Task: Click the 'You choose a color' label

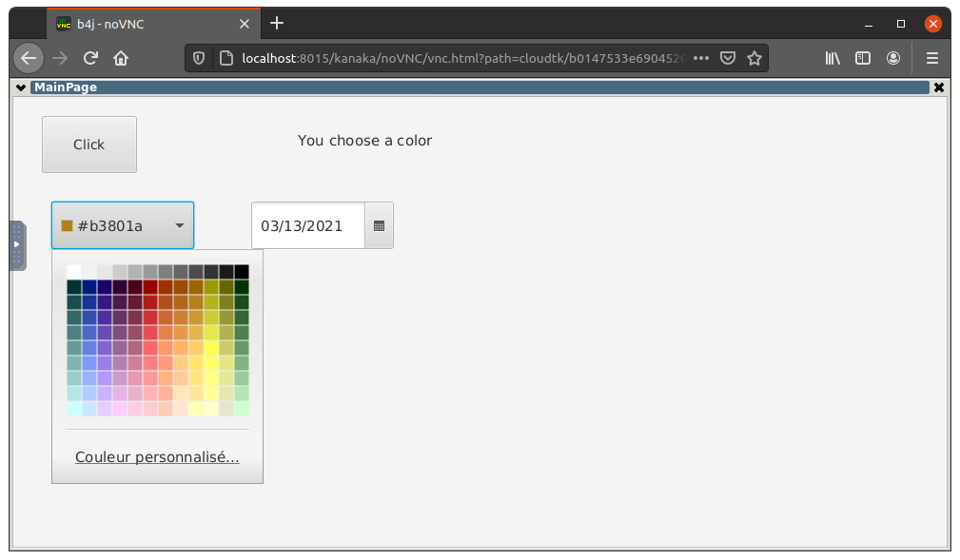Action: (365, 141)
